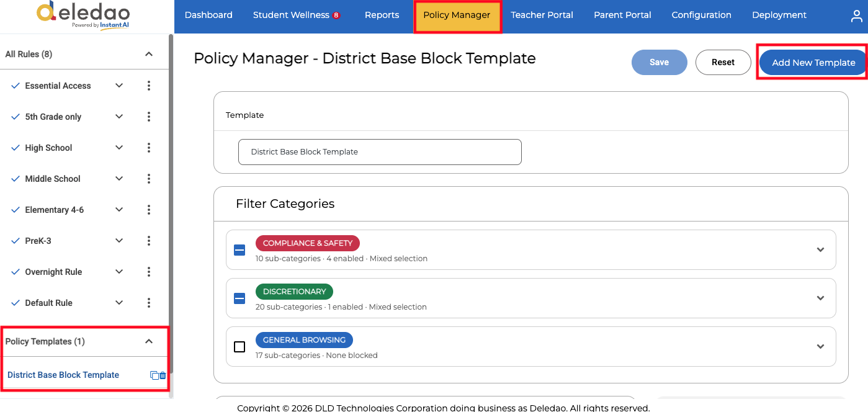Screen dimensions: 868x412
Task: Select the 5th Grade only rule
Action: click(53, 117)
